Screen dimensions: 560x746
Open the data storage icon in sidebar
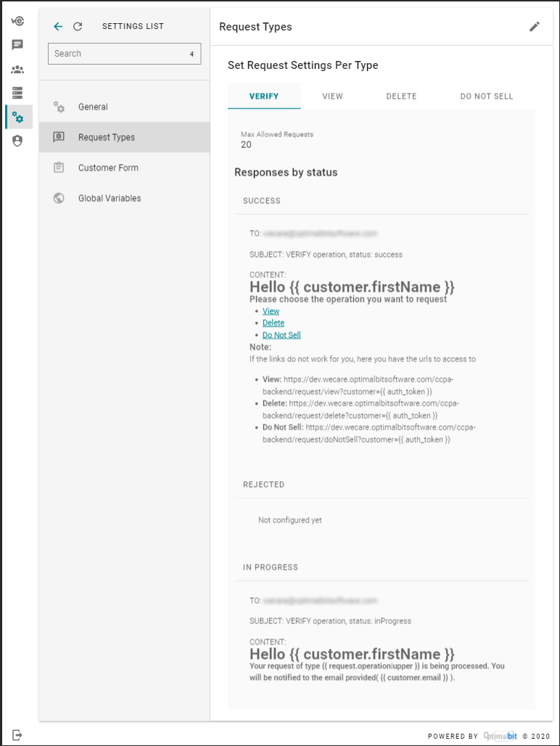tap(17, 93)
